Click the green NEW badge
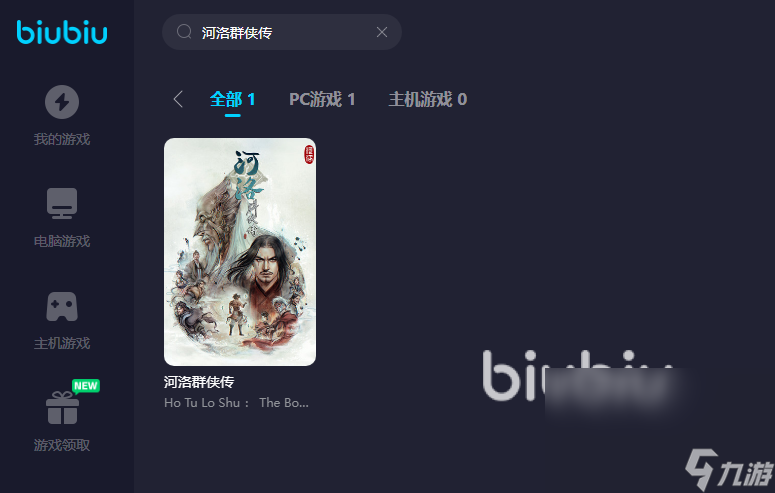 [86, 386]
